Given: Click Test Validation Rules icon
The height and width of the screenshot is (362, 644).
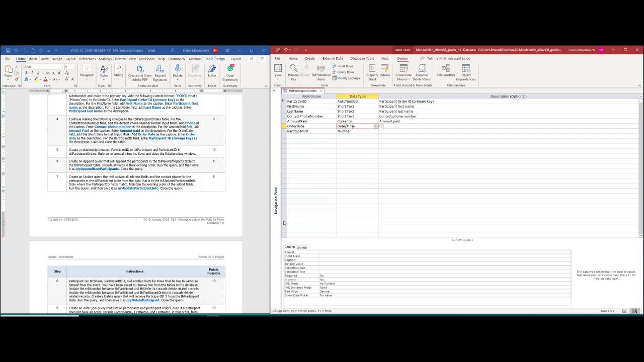Looking at the screenshot, I should click(321, 72).
